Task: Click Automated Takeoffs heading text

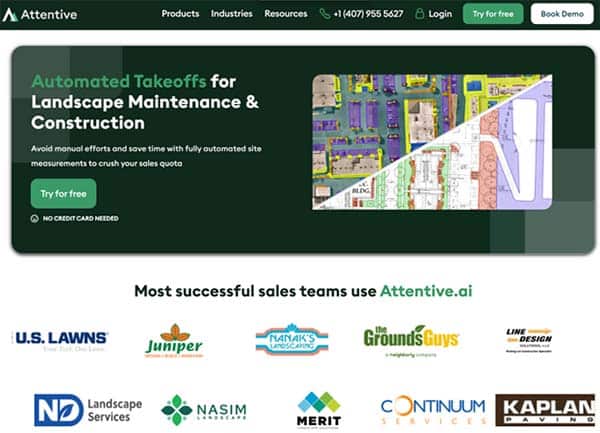Action: (119, 81)
